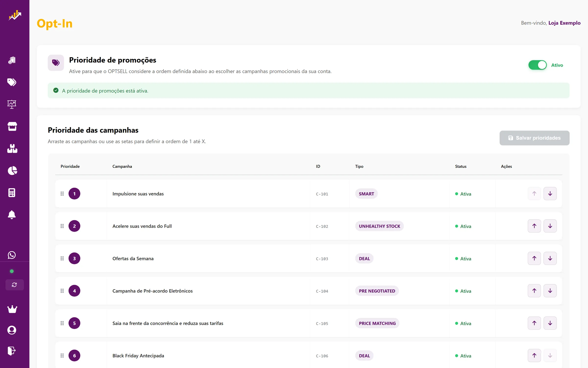Open the user profile icon in sidebar
Image resolution: width=588 pixels, height=368 pixels.
point(12,330)
